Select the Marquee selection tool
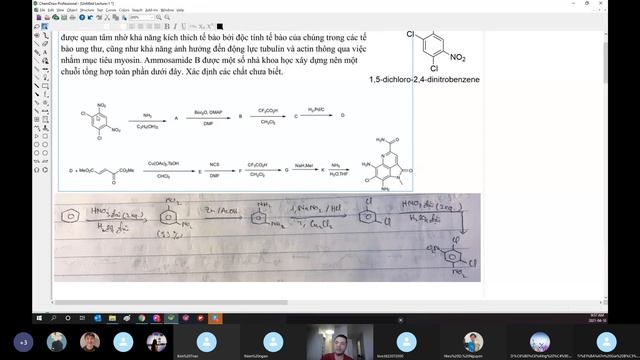The image size is (640, 360). click(45, 27)
